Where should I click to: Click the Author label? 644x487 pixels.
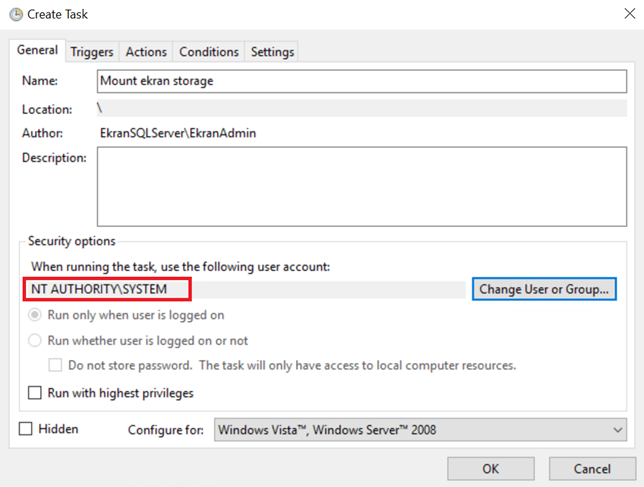42,133
